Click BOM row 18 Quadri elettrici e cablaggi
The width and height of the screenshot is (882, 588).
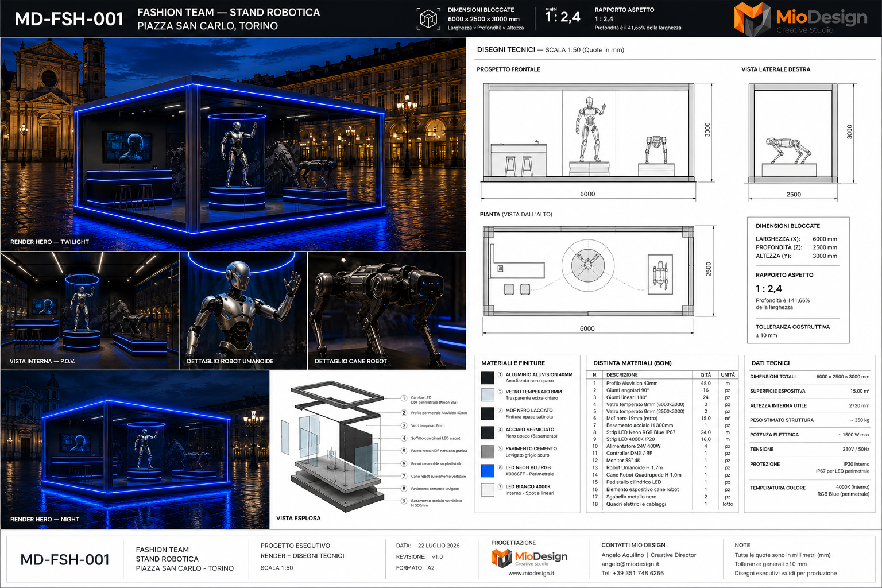tap(662, 504)
